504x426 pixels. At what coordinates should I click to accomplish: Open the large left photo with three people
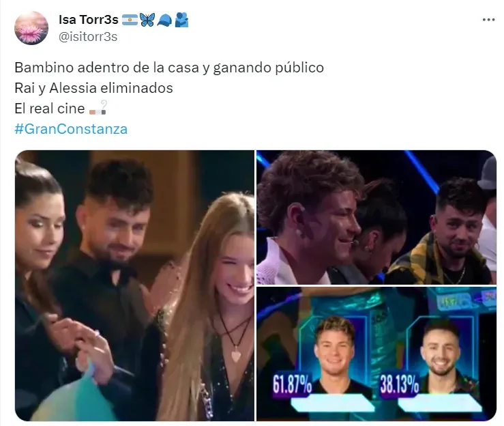click(134, 285)
